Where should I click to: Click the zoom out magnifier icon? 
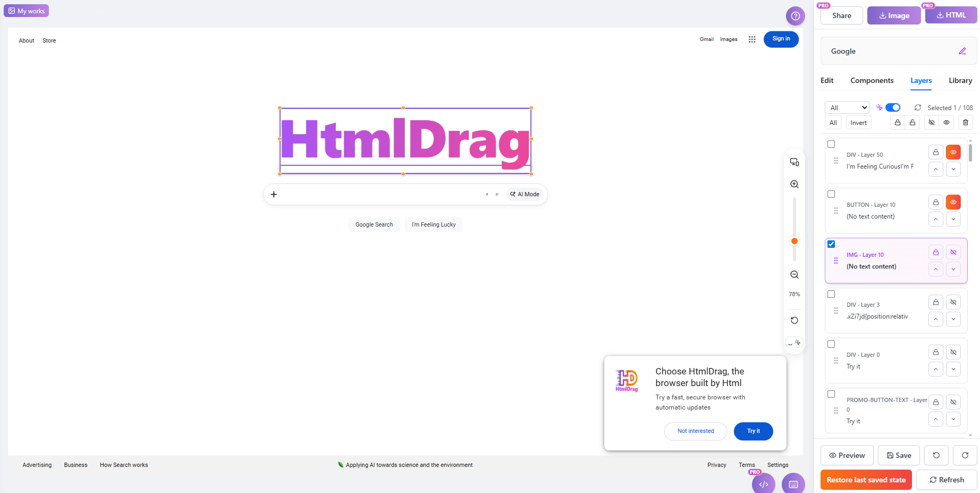795,274
